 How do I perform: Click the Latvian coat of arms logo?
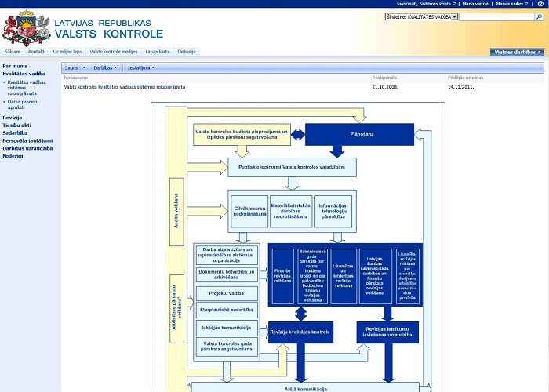27,28
